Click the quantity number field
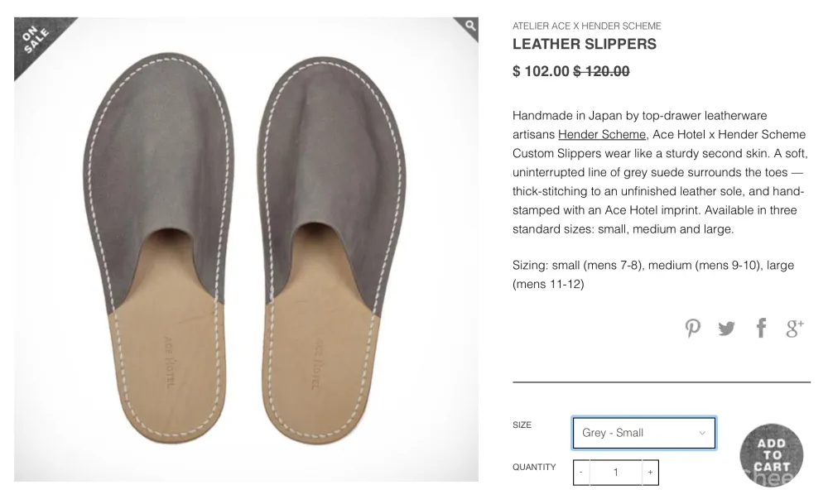 coord(615,473)
